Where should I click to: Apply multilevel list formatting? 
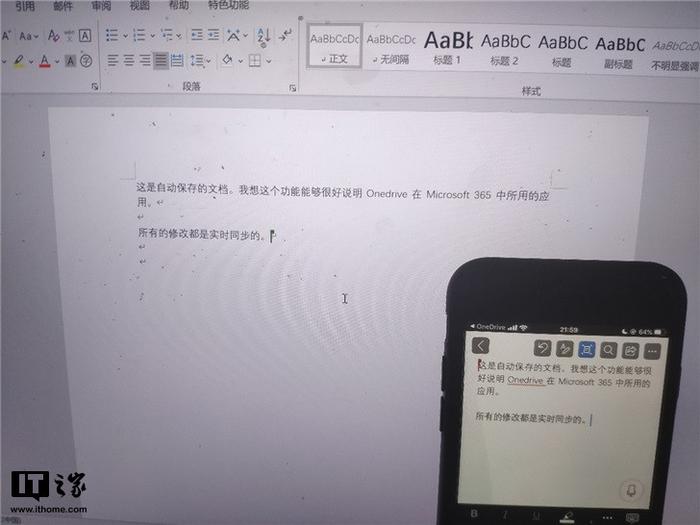(167, 35)
